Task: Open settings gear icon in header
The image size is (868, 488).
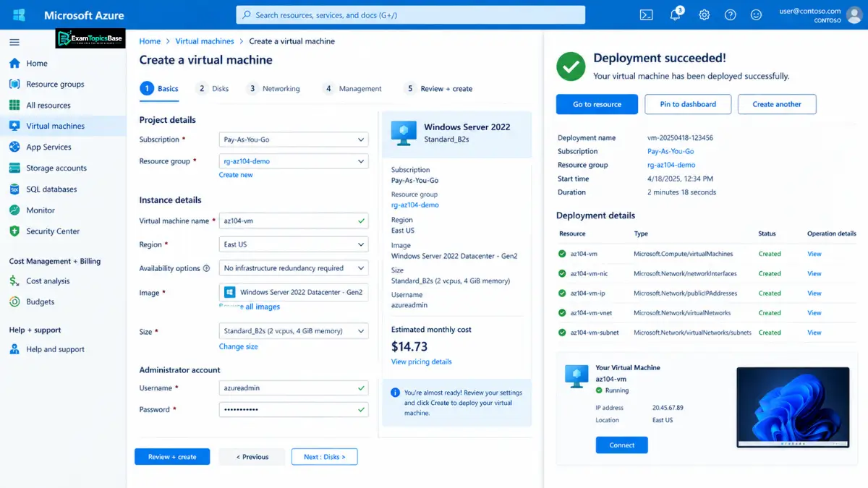Action: [704, 14]
